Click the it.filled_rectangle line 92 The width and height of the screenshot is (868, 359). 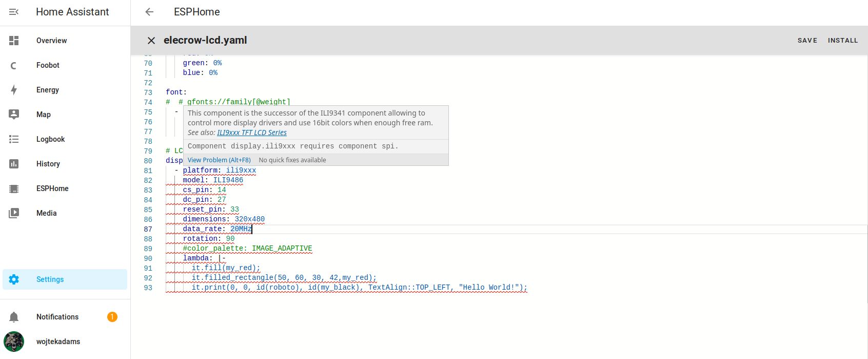click(x=284, y=278)
